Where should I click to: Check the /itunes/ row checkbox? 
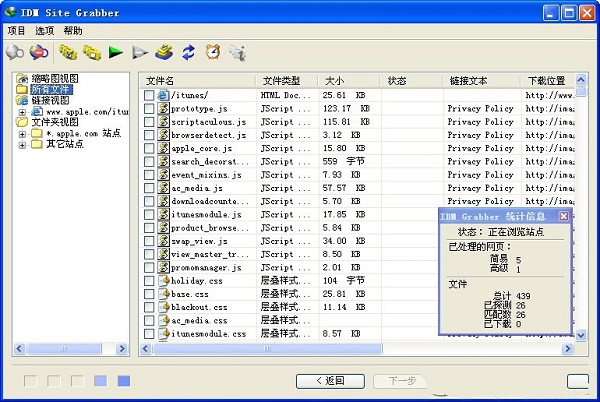click(149, 95)
